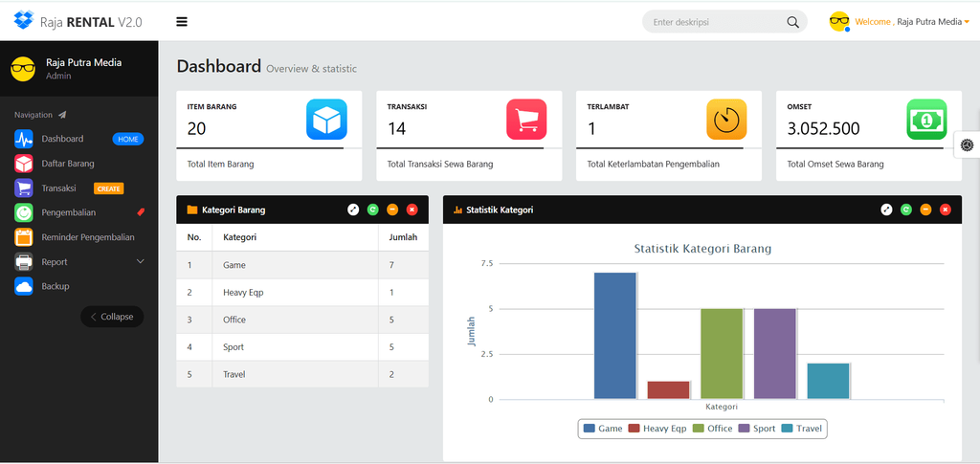Click the Transaksi cart sidebar icon
The height and width of the screenshot is (464, 980).
pyautogui.click(x=24, y=188)
